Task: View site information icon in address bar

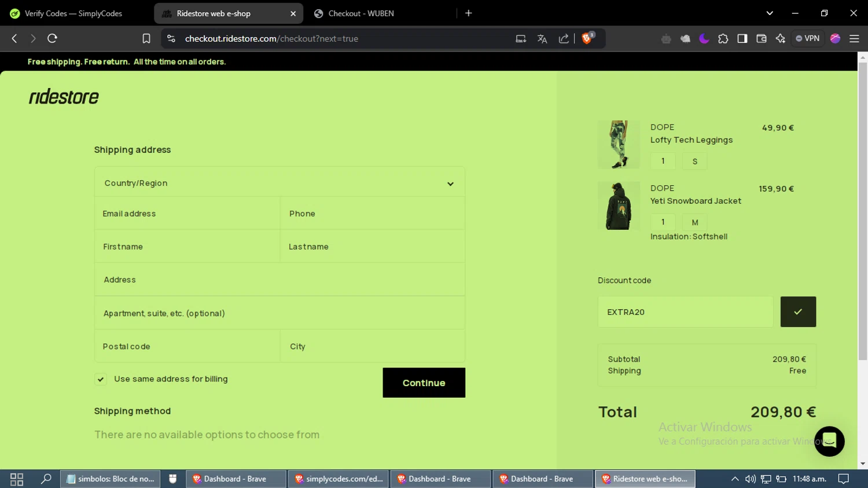Action: tap(171, 39)
